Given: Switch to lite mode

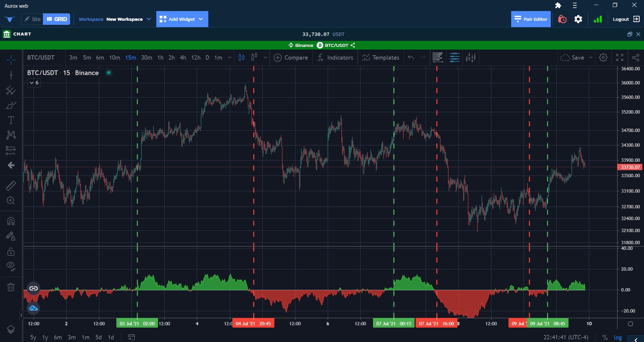Looking at the screenshot, I should tap(33, 19).
